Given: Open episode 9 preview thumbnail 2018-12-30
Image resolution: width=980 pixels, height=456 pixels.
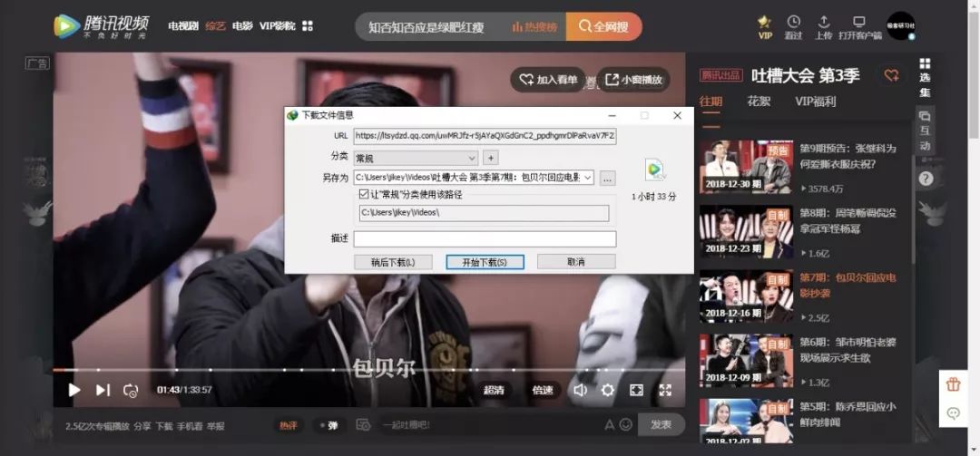Looking at the screenshot, I should pyautogui.click(x=746, y=167).
